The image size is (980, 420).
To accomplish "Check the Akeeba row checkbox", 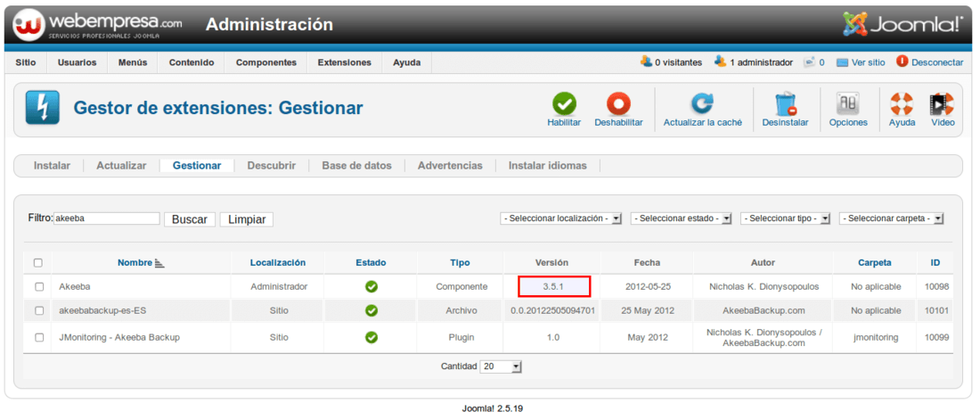I will 39,286.
